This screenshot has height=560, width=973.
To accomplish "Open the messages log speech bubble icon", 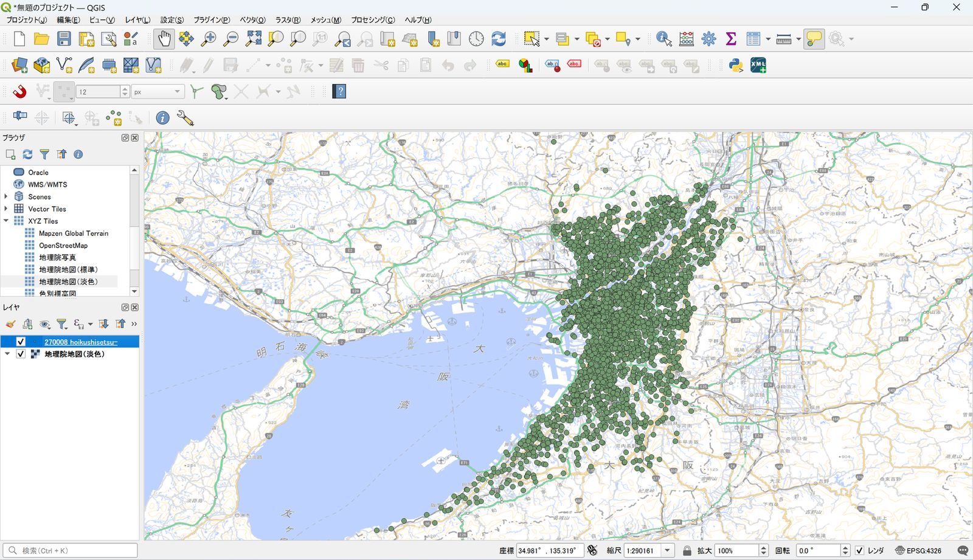I will (x=963, y=550).
